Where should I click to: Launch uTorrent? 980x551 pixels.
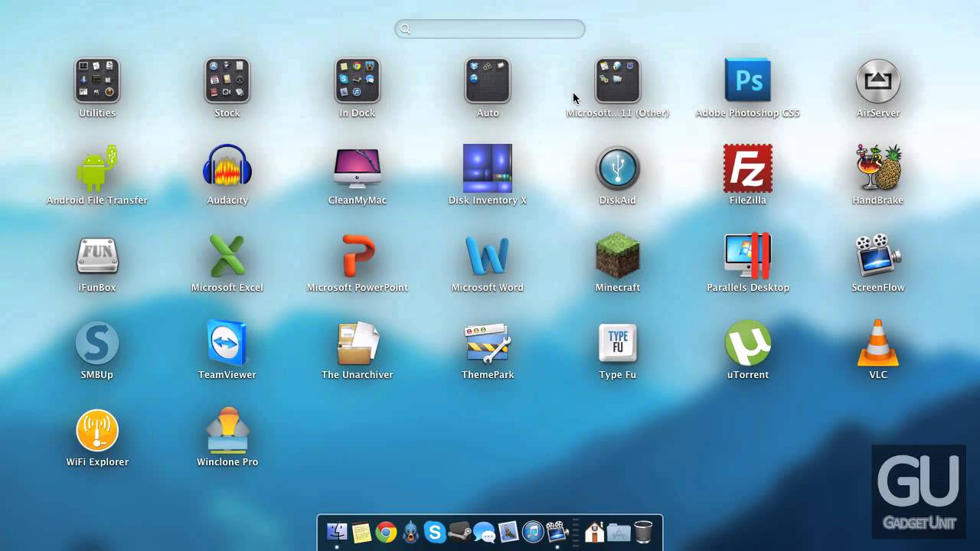click(x=748, y=342)
